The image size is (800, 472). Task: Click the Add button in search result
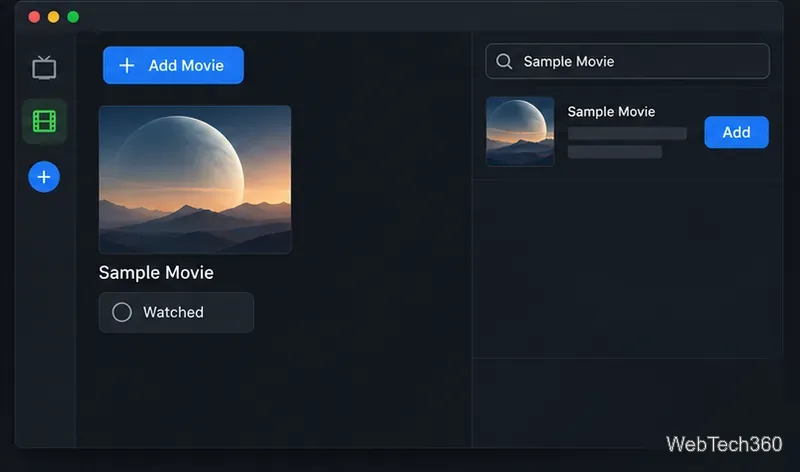[736, 132]
